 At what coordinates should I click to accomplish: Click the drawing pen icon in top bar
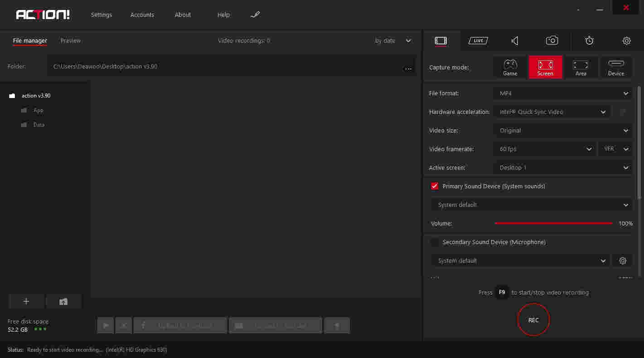[x=255, y=15]
